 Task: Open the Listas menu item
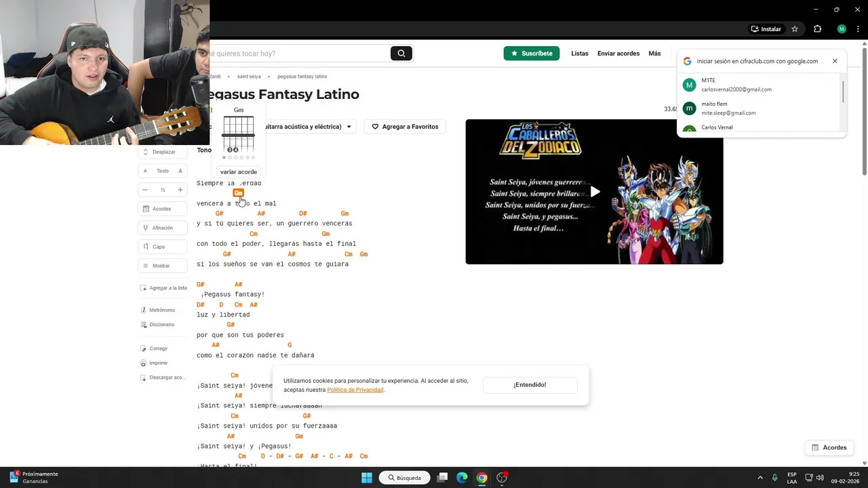click(580, 54)
